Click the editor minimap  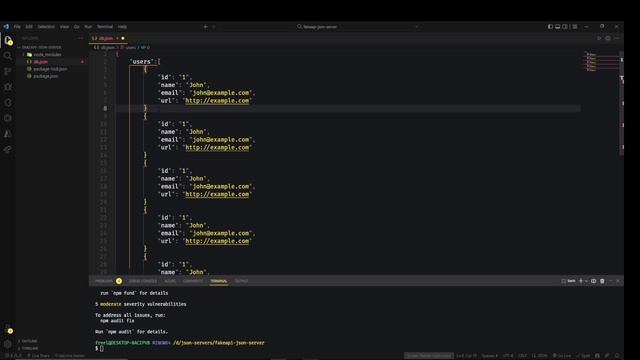(600, 62)
